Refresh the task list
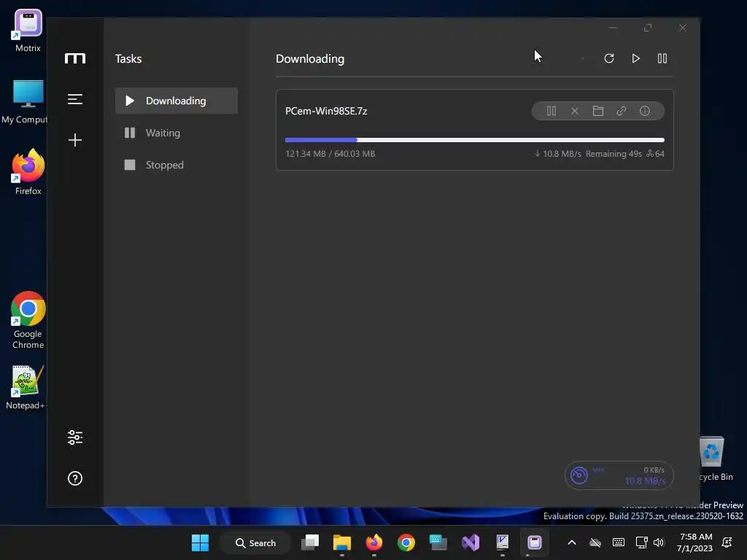Screen dimensions: 747x560 click(x=609, y=58)
